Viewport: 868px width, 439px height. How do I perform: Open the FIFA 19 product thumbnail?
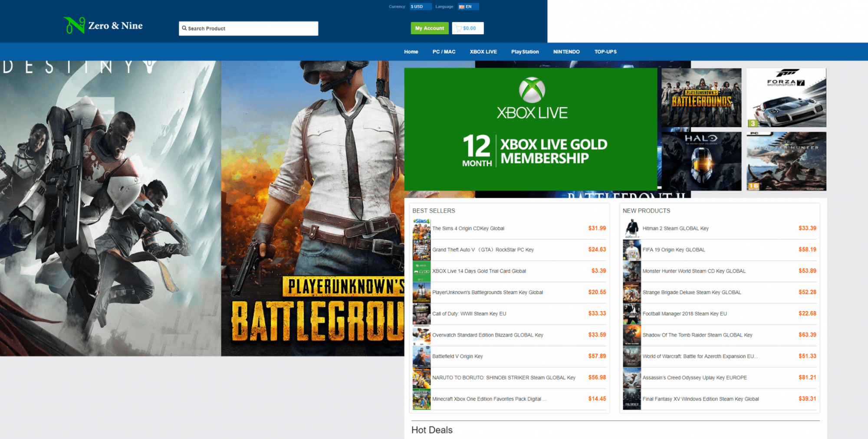[x=632, y=250]
